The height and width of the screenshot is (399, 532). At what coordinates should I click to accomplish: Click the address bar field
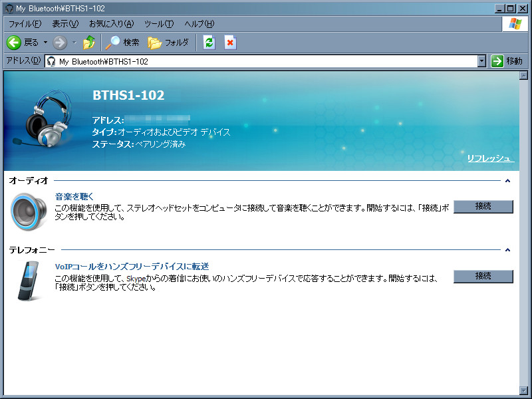click(x=261, y=61)
